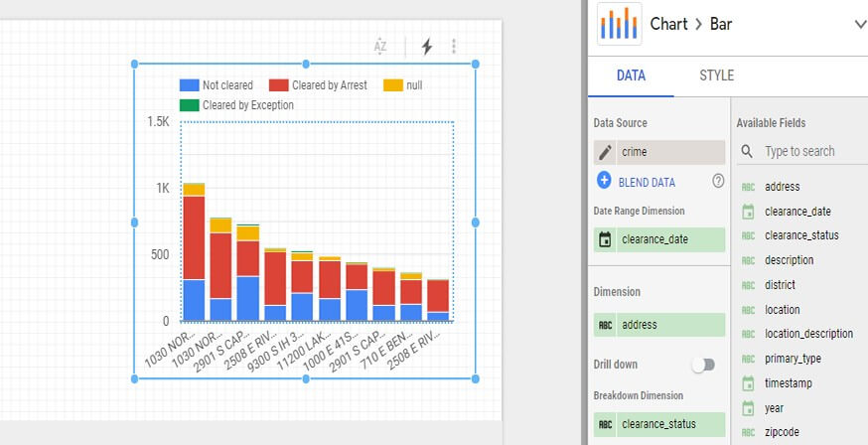Switch to the STYLE tab
The height and width of the screenshot is (445, 868).
pyautogui.click(x=716, y=75)
